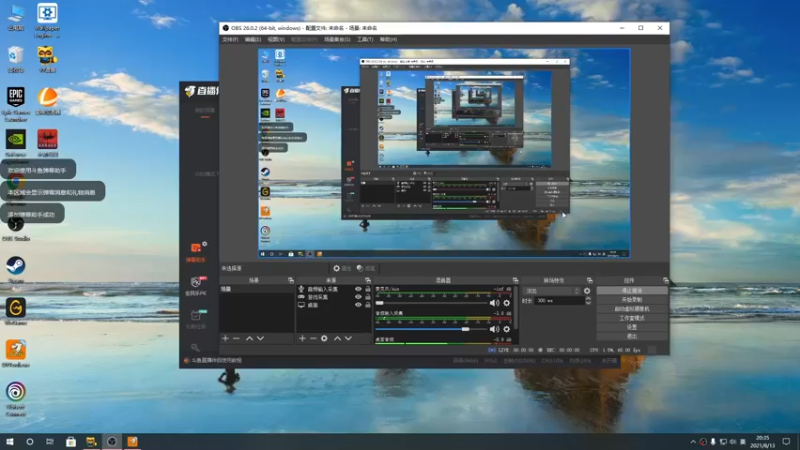Click Exit button in OBS Controls panel
This screenshot has height=450, width=800.
632,336
